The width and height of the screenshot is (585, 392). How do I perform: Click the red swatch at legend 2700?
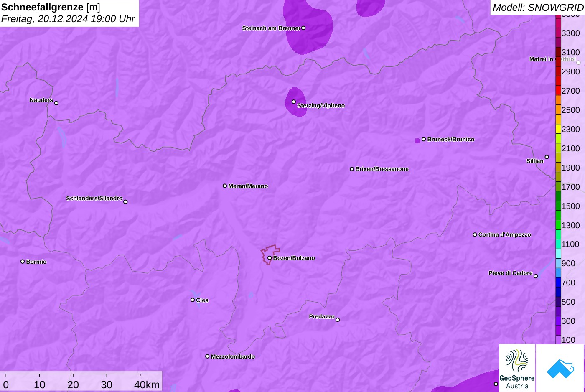[x=558, y=91]
